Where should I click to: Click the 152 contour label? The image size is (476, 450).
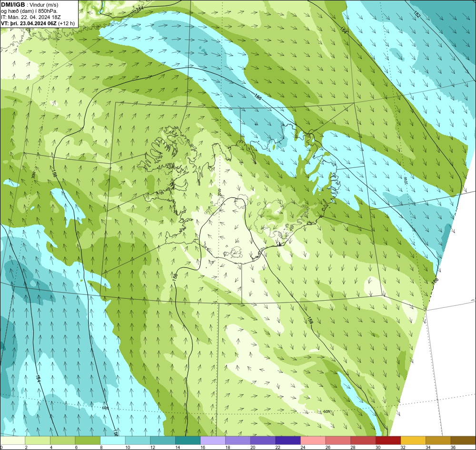click(417, 14)
